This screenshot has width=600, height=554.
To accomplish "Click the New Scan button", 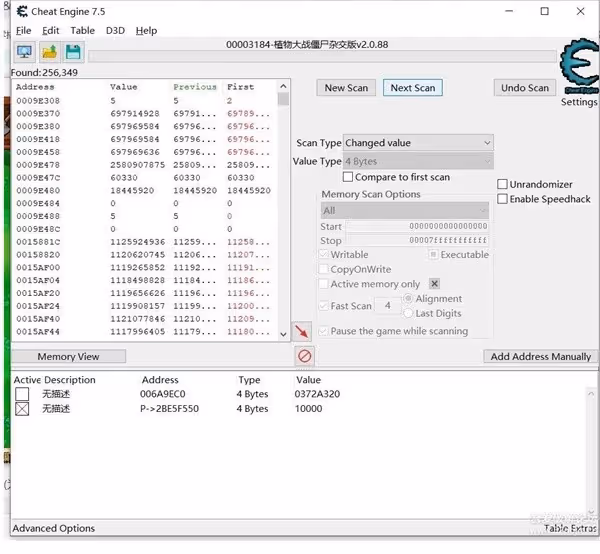I will (x=346, y=88).
